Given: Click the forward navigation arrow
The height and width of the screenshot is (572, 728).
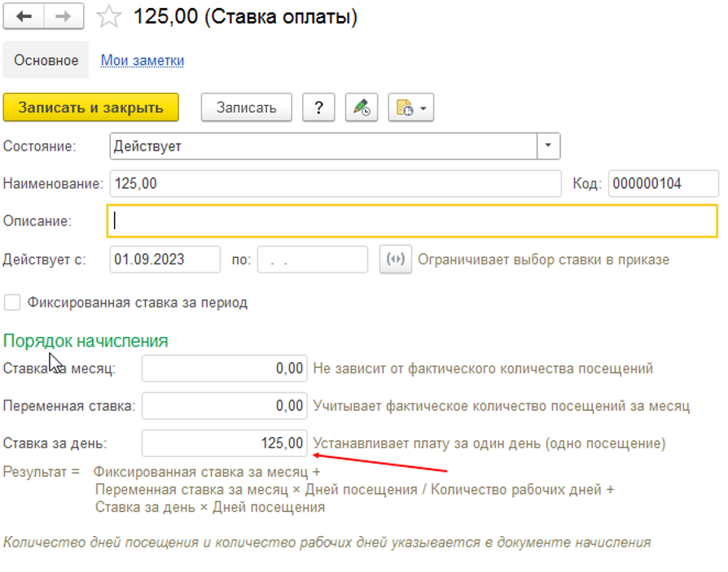Looking at the screenshot, I should tap(63, 16).
